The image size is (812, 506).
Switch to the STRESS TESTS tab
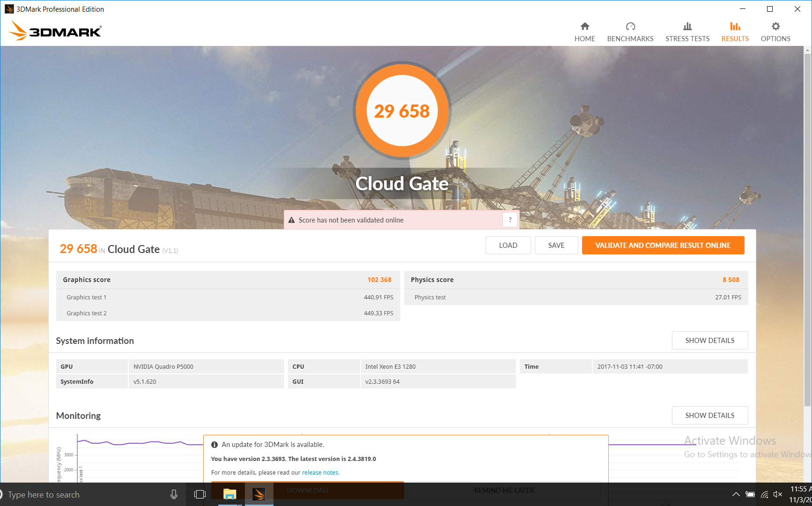[687, 39]
